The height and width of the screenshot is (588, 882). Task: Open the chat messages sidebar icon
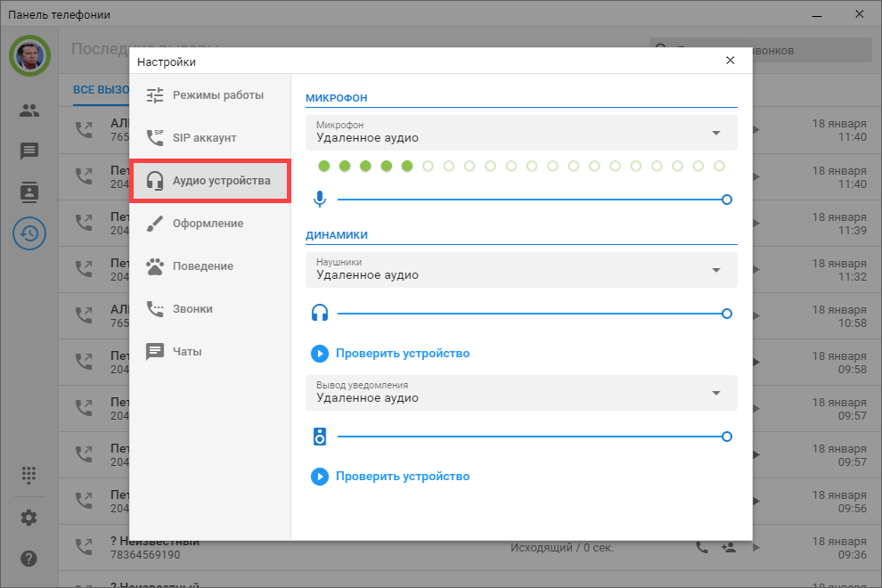tap(29, 151)
